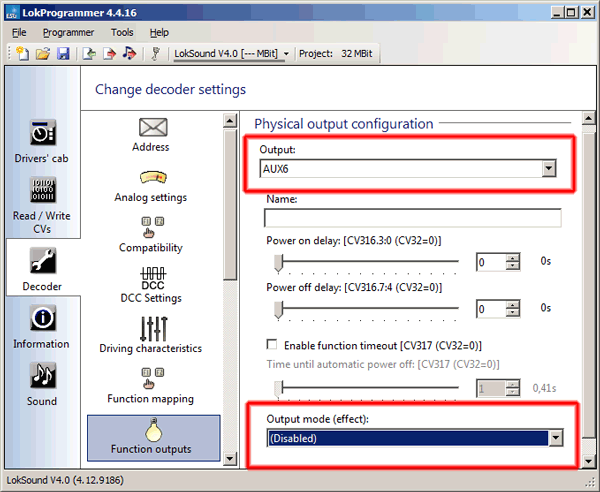The image size is (600, 492).
Task: Open the Read / Write CVs section
Action: [42, 205]
